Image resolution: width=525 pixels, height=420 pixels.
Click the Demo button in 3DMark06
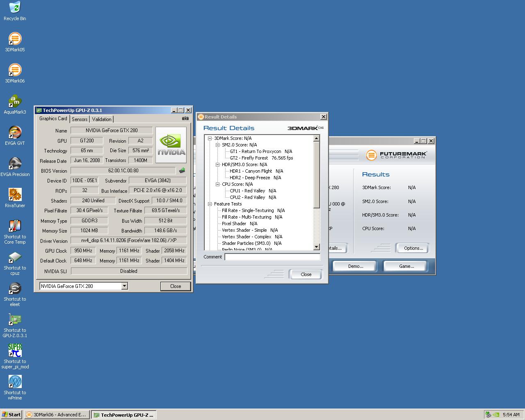(355, 266)
